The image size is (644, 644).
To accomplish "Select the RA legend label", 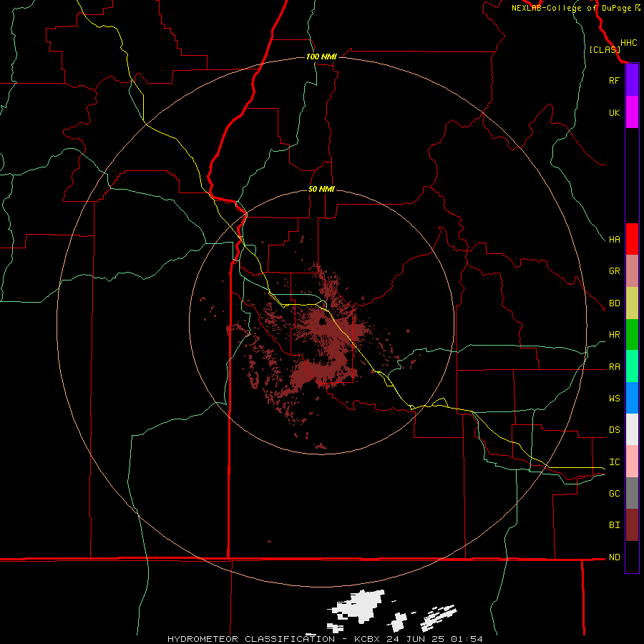I will click(614, 366).
